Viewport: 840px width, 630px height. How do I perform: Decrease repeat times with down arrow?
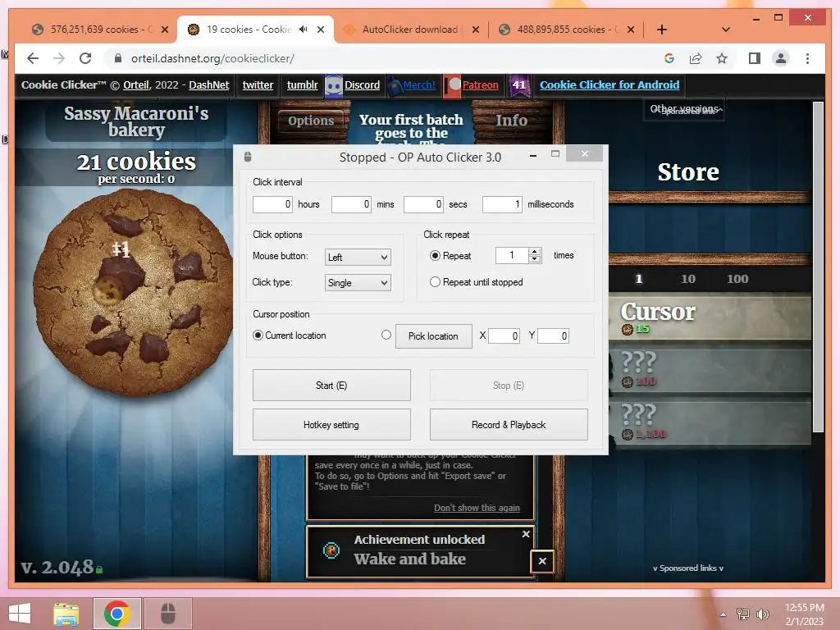click(535, 259)
